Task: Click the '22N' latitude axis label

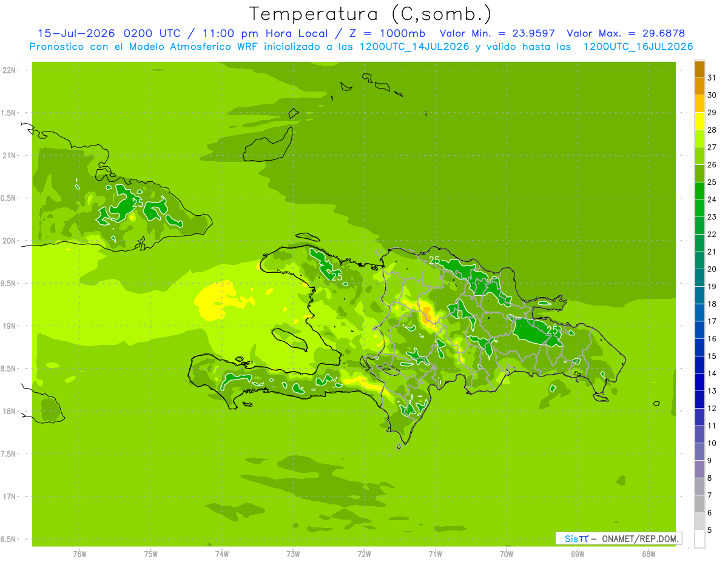Action: point(10,70)
